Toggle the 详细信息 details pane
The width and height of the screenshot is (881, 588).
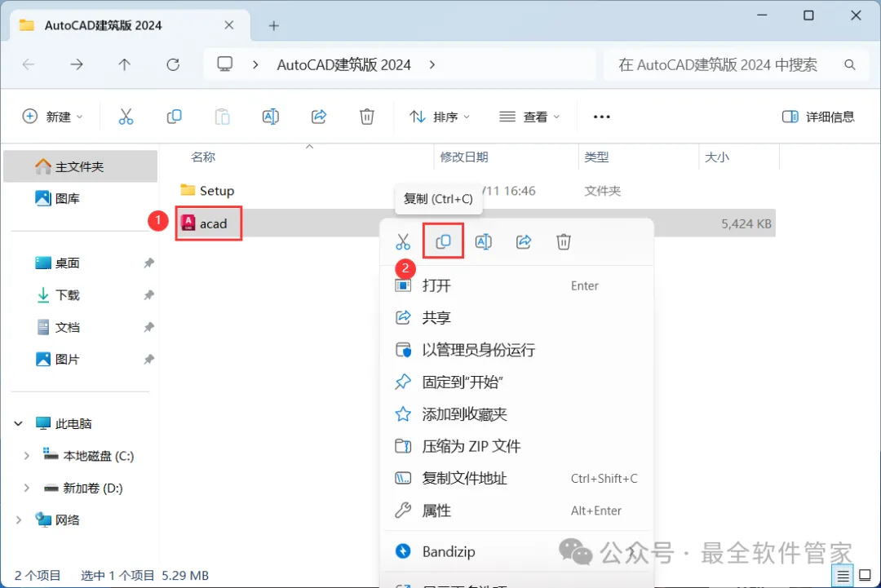[818, 117]
